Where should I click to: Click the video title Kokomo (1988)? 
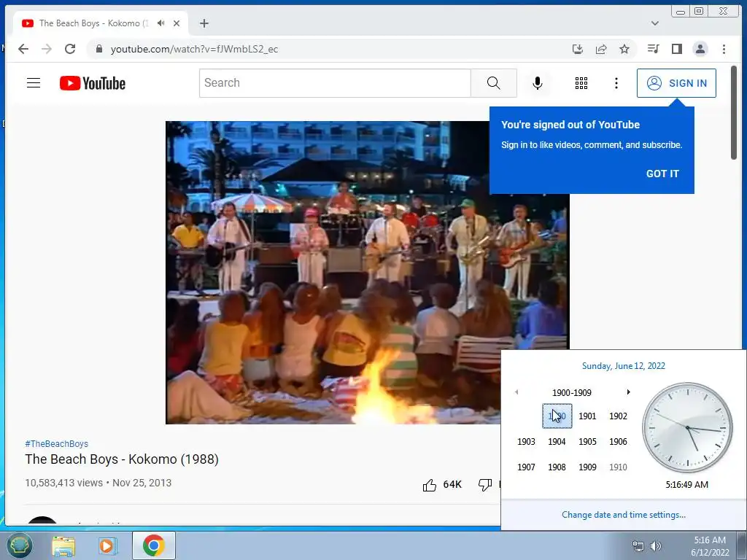coord(122,459)
